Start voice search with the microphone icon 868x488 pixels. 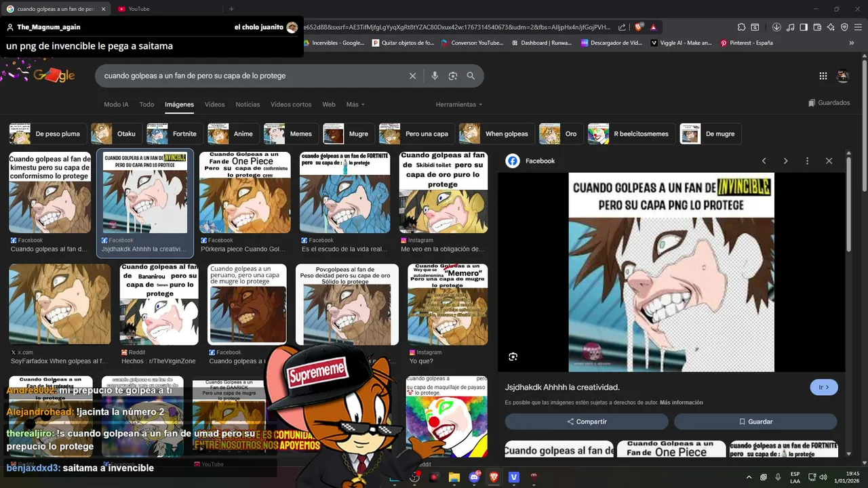pos(435,76)
